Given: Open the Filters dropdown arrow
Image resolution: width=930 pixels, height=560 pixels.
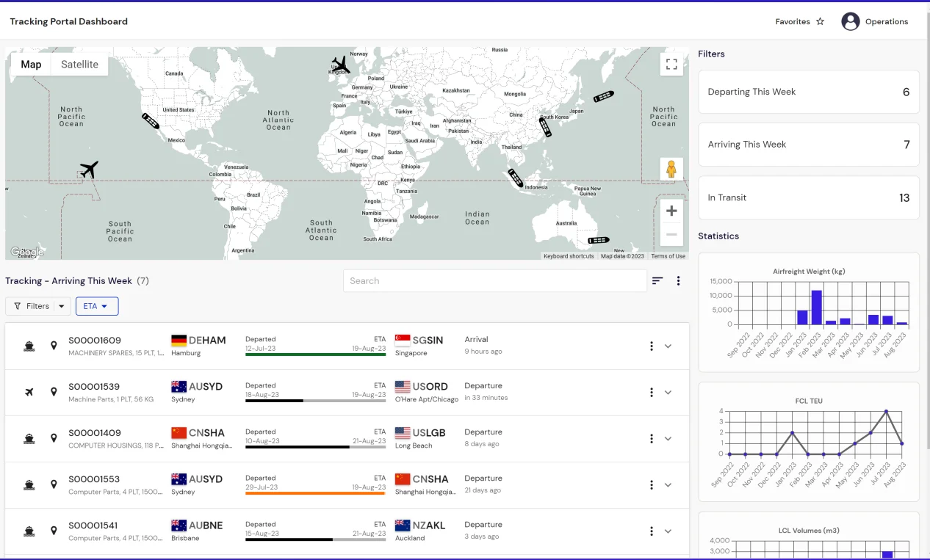Looking at the screenshot, I should tap(62, 306).
